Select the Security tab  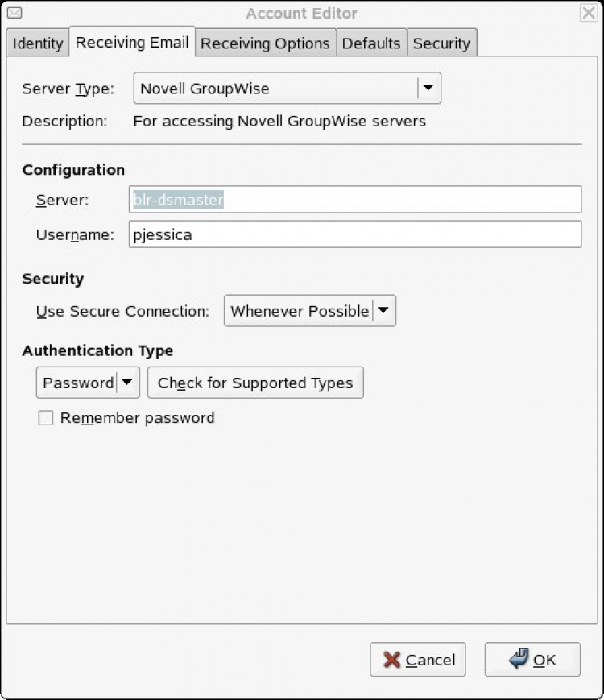[441, 43]
